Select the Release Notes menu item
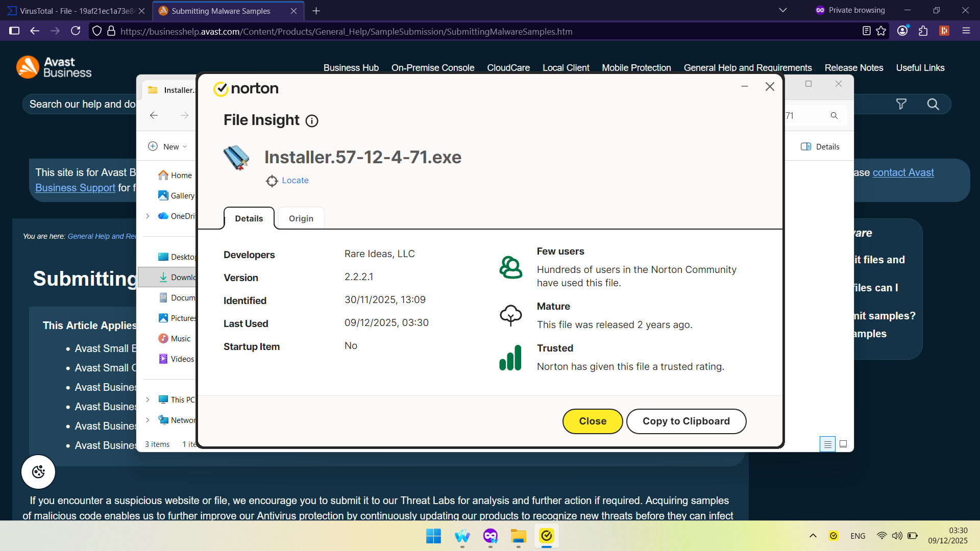 853,67
